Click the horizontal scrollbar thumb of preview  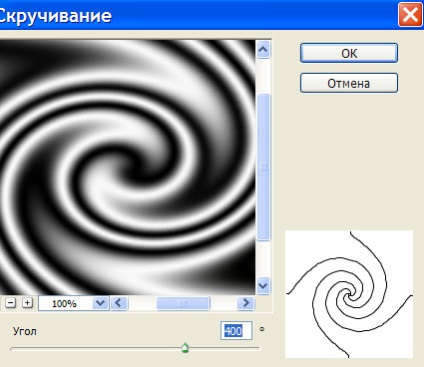(x=183, y=303)
